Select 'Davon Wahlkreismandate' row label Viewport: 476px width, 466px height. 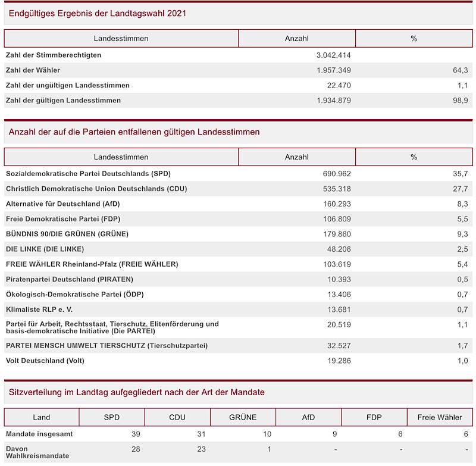[x=37, y=452]
